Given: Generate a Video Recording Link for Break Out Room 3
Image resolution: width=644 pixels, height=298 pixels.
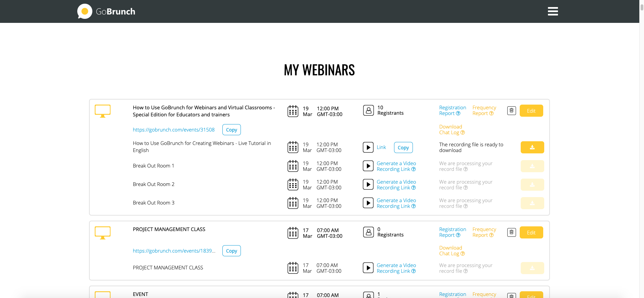Looking at the screenshot, I should [x=396, y=203].
